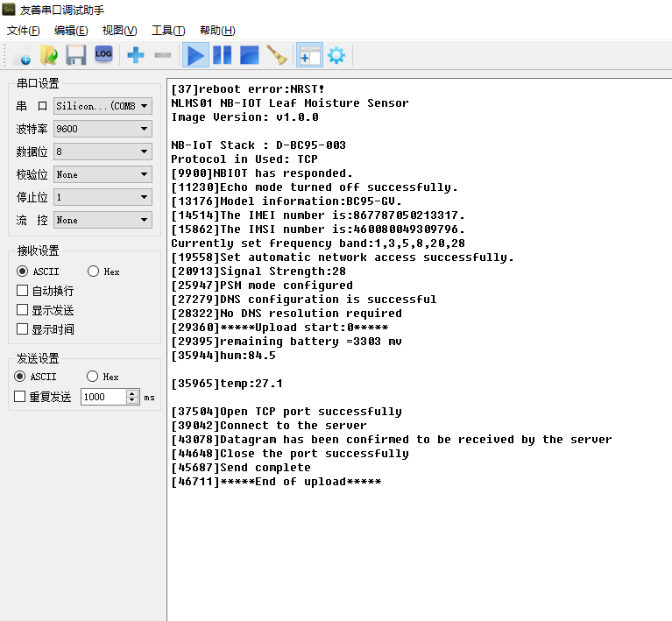Toggle logging with the LOG icon
672x621 pixels.
103,54
